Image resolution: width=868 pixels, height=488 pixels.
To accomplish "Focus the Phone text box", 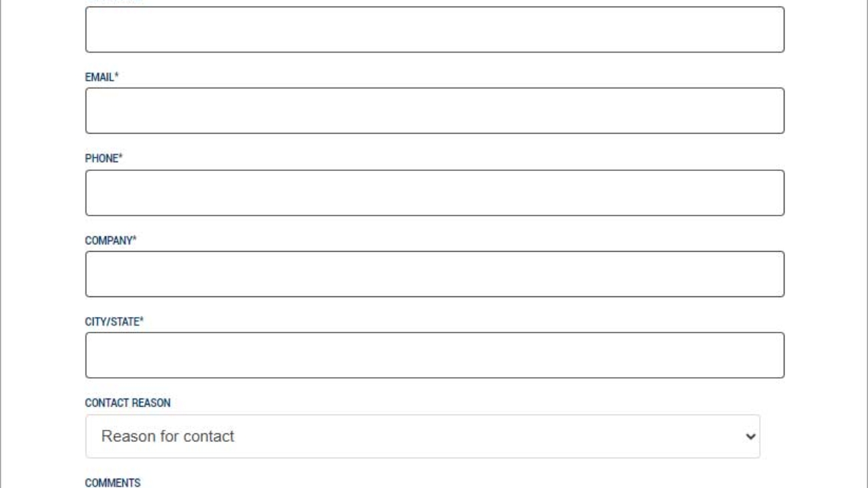I will coord(435,193).
